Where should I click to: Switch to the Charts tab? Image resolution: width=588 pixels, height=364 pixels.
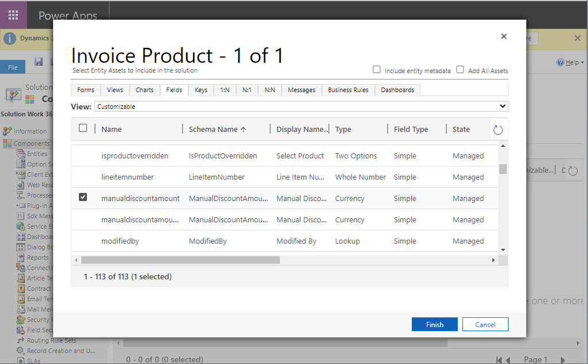pyautogui.click(x=145, y=90)
